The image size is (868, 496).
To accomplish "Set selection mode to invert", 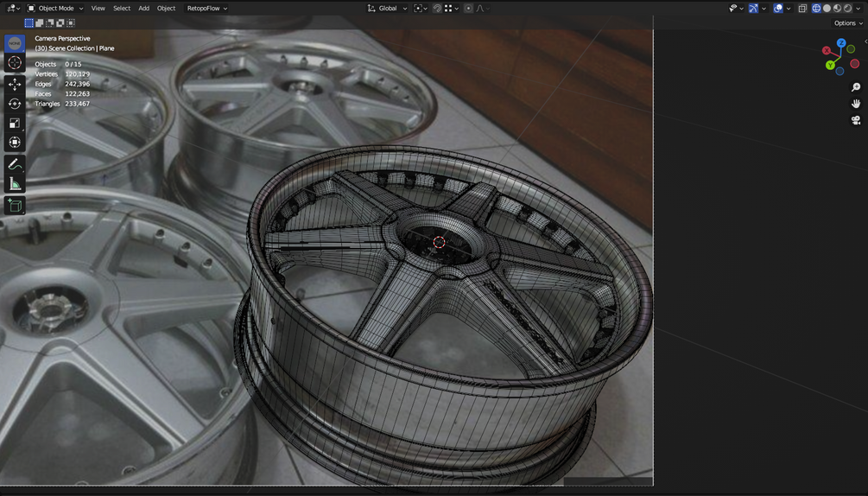I will pyautogui.click(x=60, y=22).
